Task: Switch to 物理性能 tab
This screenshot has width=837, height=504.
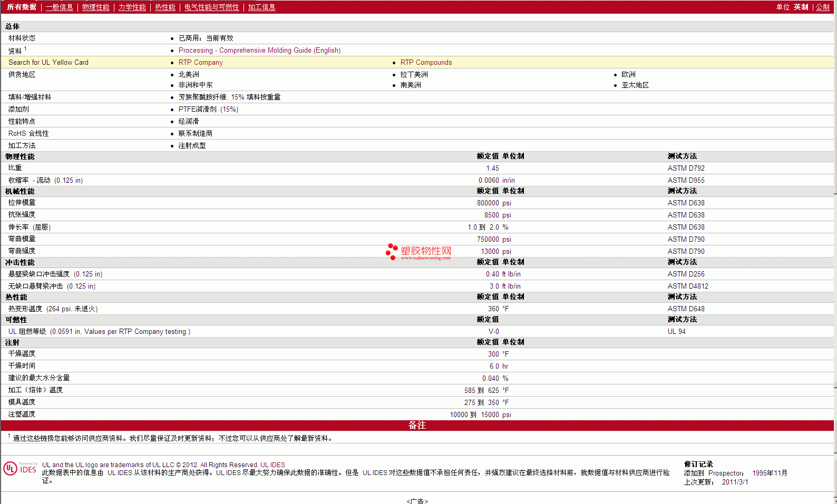Action: pos(96,7)
